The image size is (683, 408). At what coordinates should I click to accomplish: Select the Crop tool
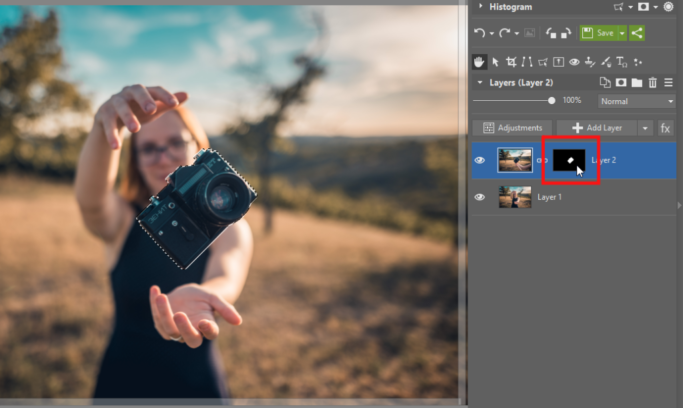pyautogui.click(x=511, y=62)
